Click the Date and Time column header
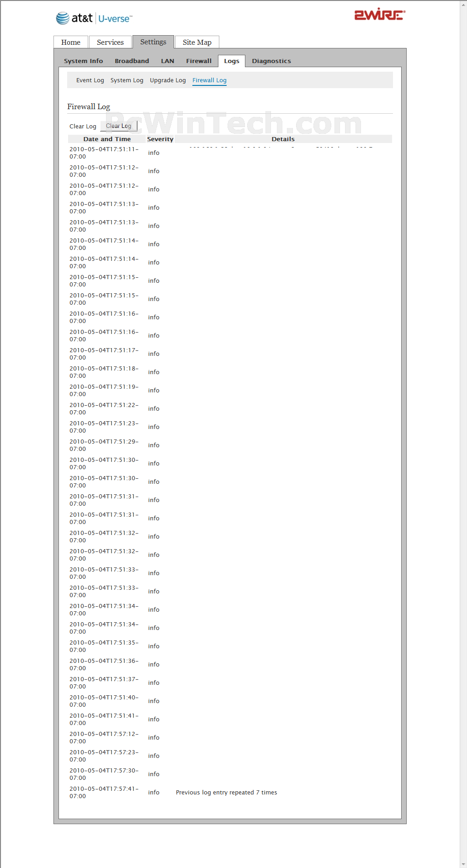Image resolution: width=467 pixels, height=868 pixels. point(107,139)
